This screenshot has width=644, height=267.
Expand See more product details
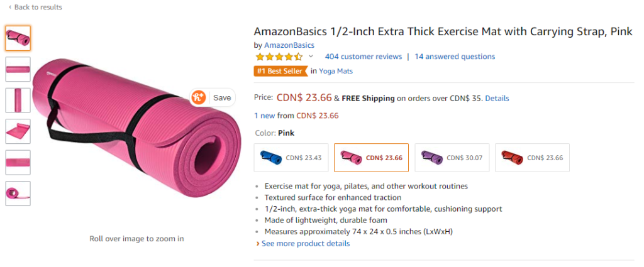point(305,243)
